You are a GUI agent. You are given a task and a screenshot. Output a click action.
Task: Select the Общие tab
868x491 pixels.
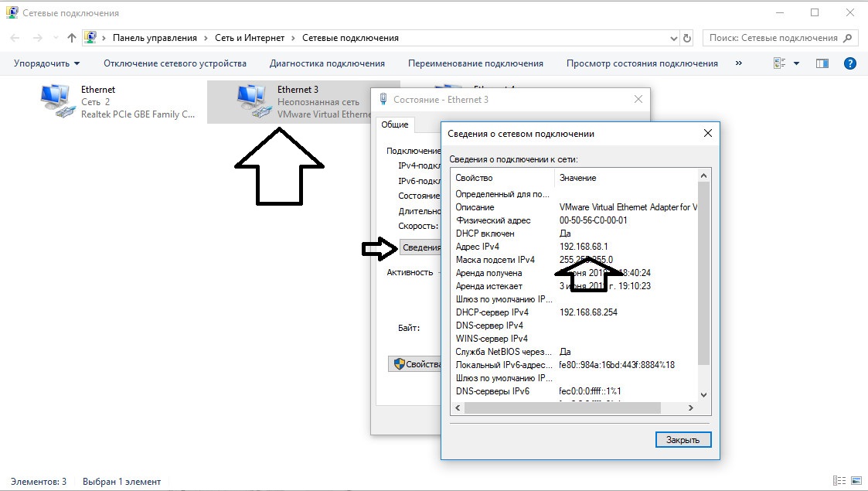coord(395,124)
